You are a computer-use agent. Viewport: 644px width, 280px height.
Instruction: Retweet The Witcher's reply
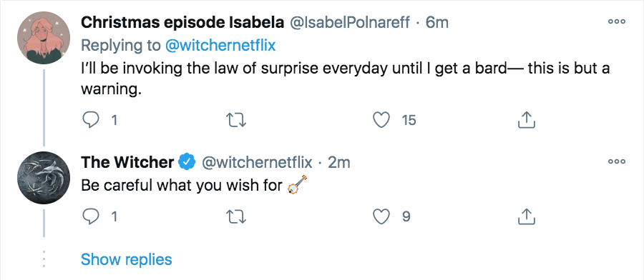(237, 216)
